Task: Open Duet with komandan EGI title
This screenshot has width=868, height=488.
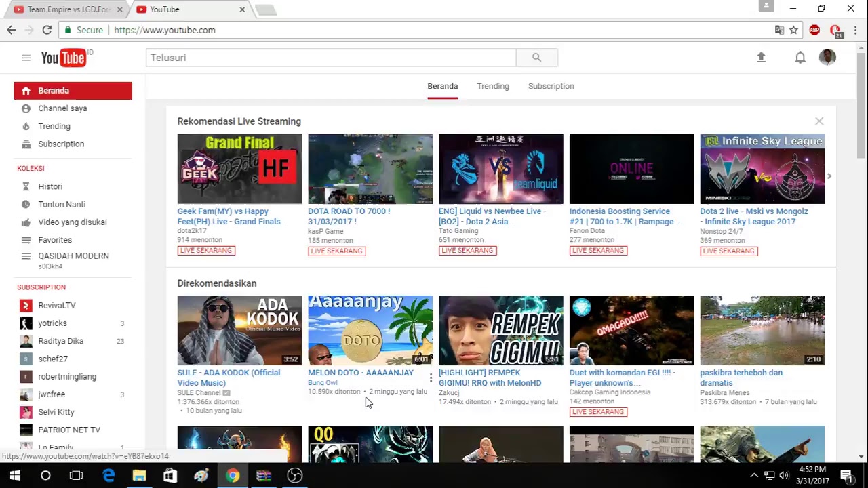Action: coord(623,378)
